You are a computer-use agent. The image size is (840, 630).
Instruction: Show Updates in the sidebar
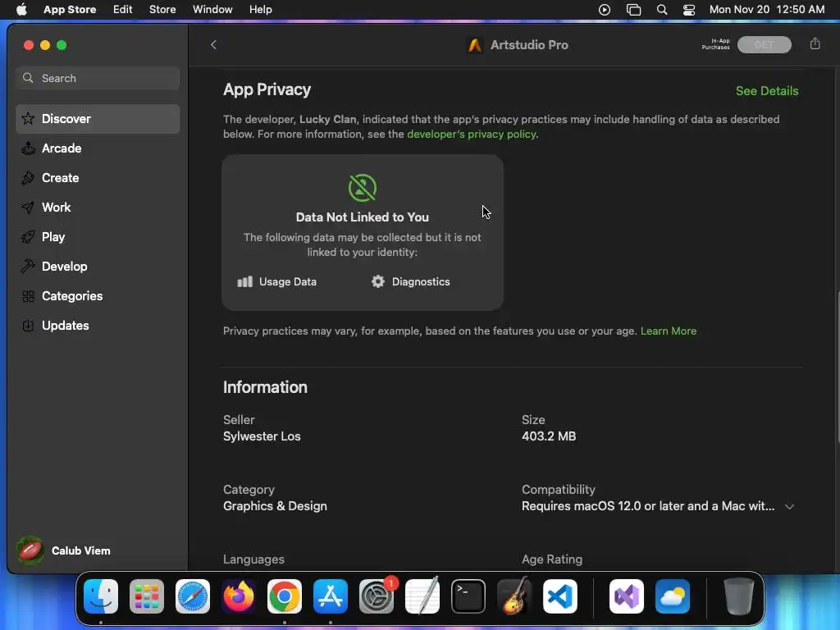tap(98, 325)
